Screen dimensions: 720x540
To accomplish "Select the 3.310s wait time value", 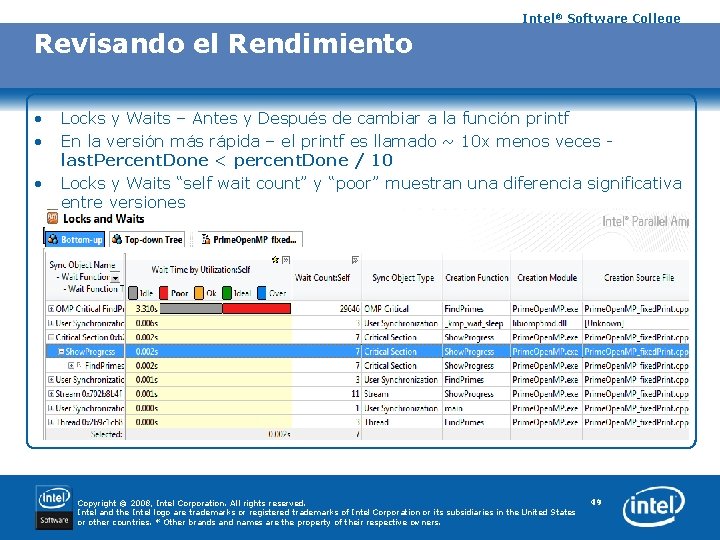I will click(147, 309).
